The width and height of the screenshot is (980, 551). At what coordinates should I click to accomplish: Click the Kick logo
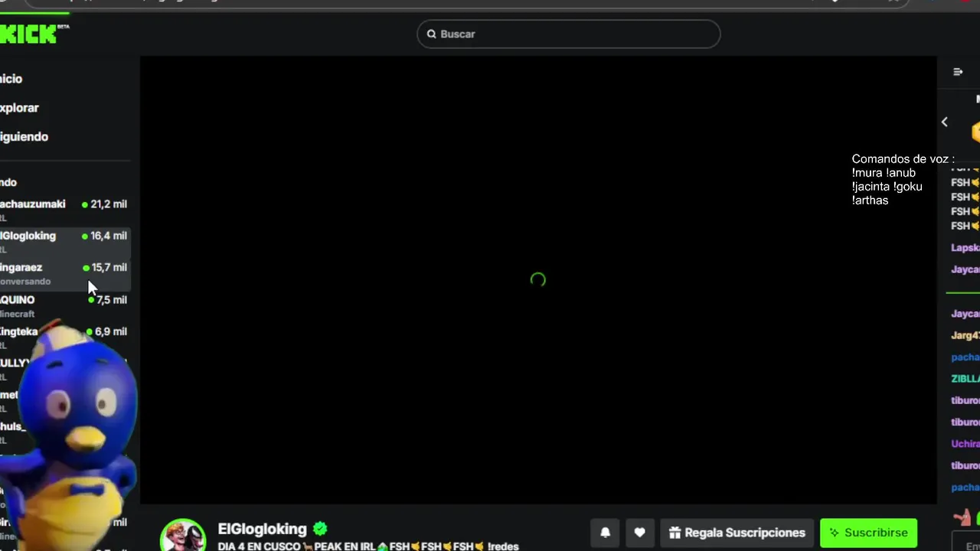pyautogui.click(x=28, y=34)
